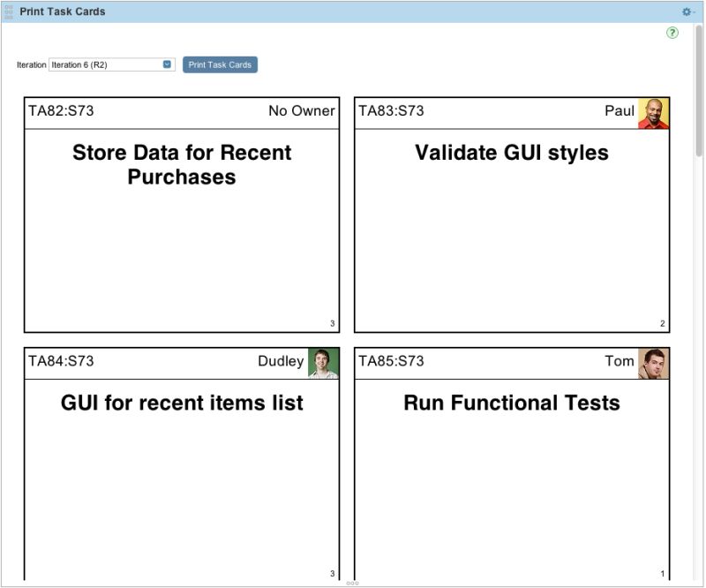Open the Iteration 6 (R2) dropdown
Screen dimensions: 706x588
pos(106,64)
